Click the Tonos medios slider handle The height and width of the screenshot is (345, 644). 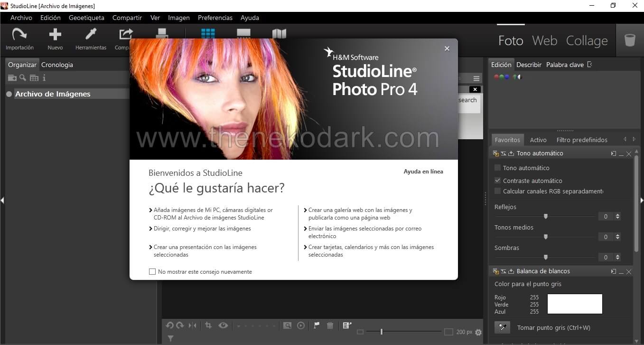(546, 237)
